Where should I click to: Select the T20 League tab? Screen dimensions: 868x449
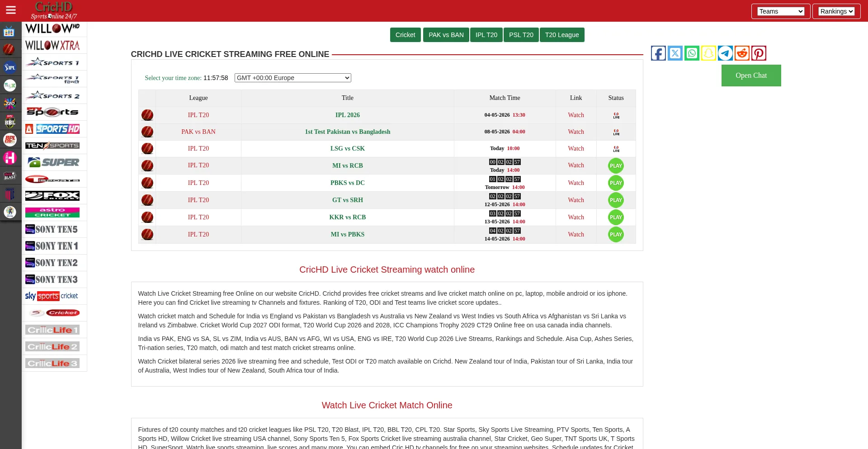point(562,35)
